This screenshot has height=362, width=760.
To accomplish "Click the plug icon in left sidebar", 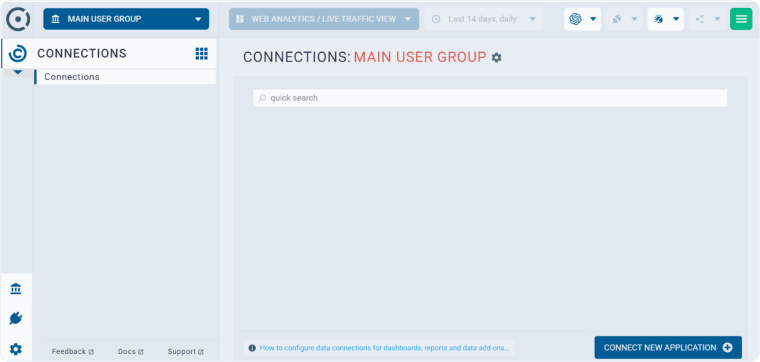I will tap(16, 318).
